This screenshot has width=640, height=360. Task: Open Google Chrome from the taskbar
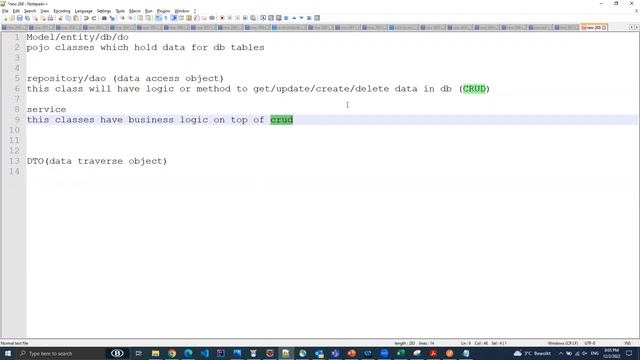[172, 353]
